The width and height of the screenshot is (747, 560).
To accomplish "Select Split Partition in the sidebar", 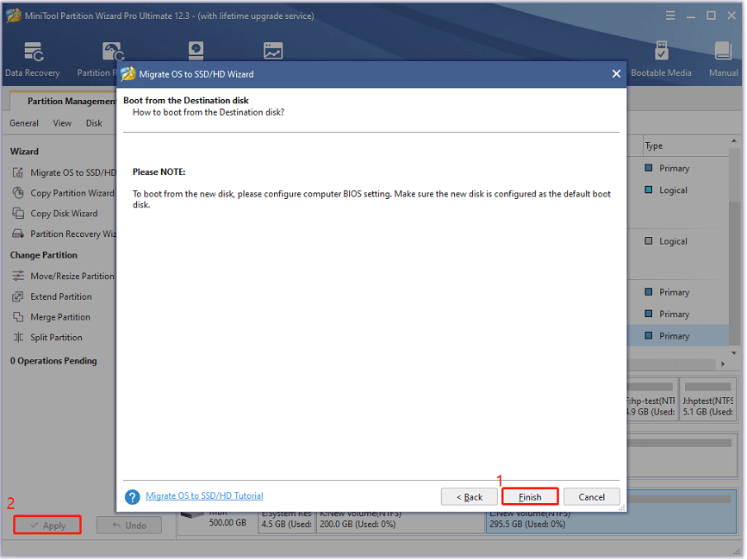I will click(x=56, y=338).
